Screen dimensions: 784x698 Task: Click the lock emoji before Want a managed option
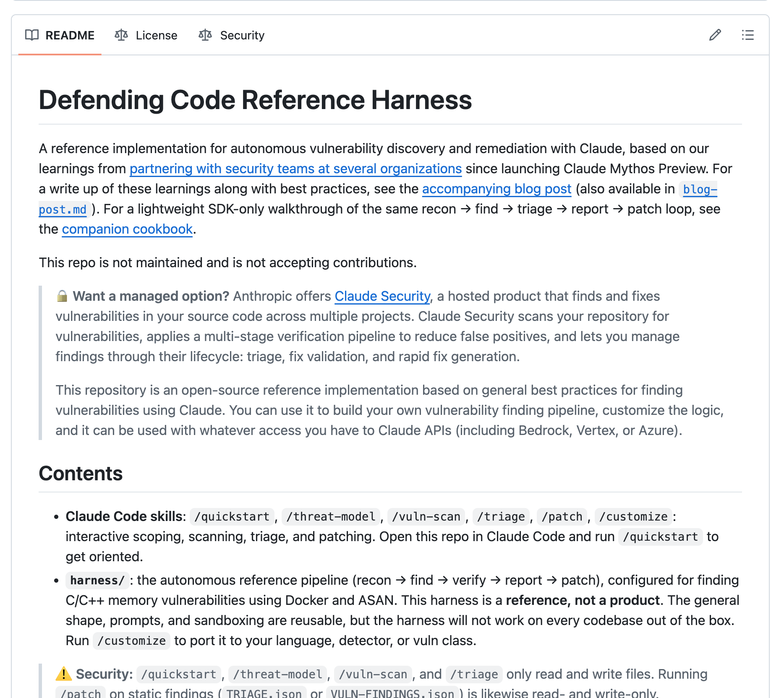[x=62, y=296]
